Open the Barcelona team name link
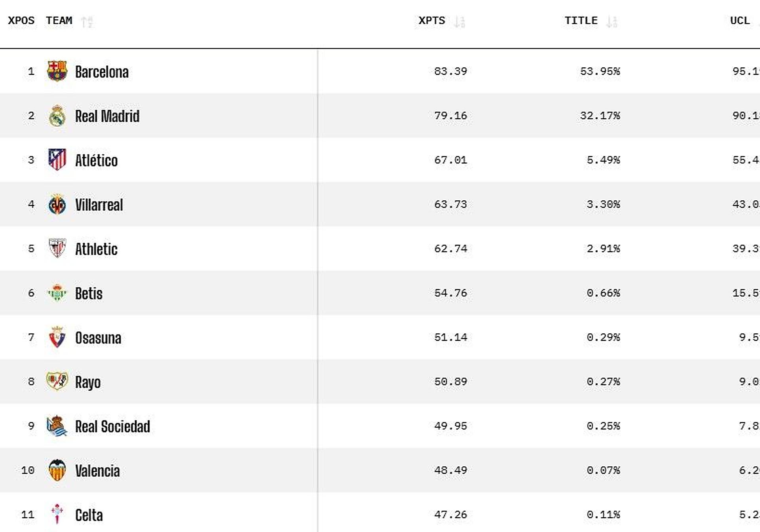 pos(102,72)
